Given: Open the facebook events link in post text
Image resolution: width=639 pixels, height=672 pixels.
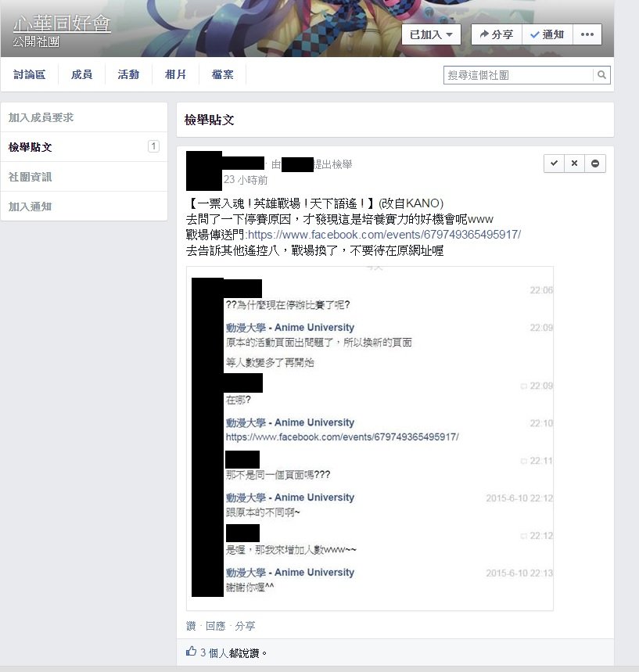Looking at the screenshot, I should (x=385, y=235).
